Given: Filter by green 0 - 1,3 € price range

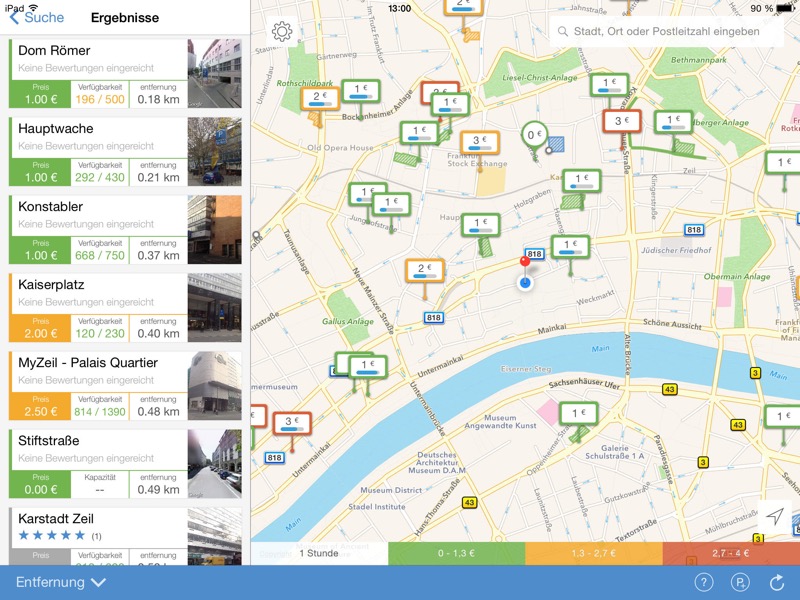Looking at the screenshot, I should [x=457, y=553].
